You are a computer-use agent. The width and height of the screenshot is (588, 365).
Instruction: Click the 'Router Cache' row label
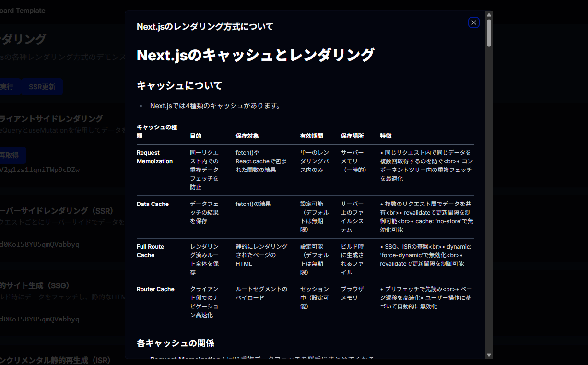[x=155, y=289]
